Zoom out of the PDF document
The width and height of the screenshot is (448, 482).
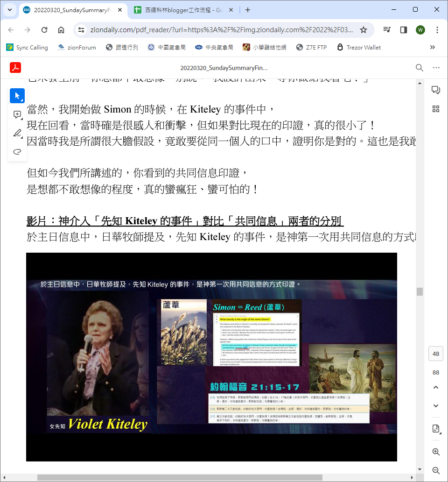[x=436, y=470]
